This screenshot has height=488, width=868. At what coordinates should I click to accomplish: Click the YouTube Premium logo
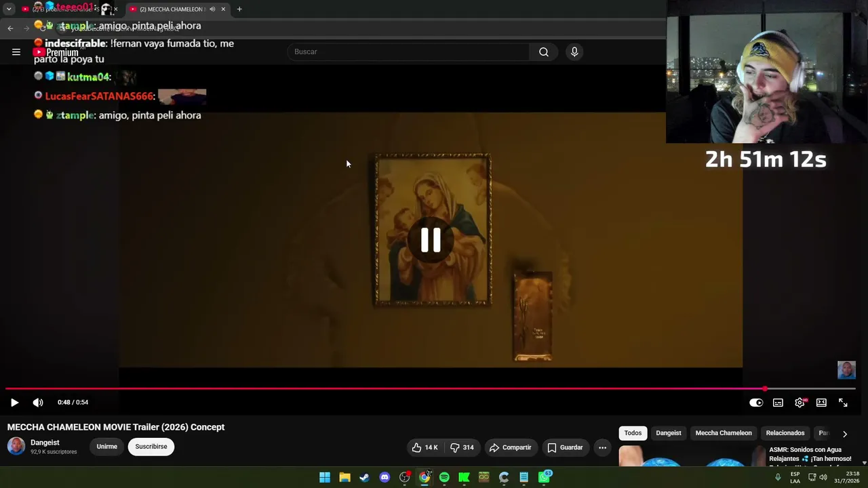56,52
